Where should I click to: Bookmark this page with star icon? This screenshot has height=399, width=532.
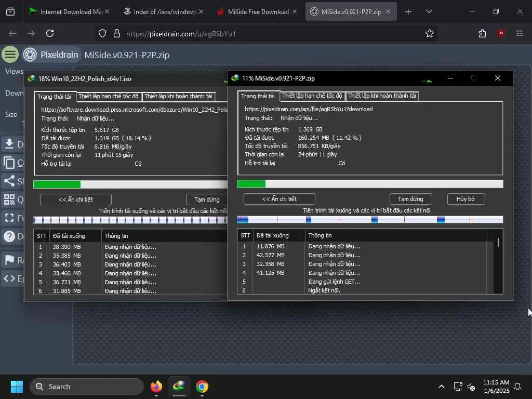(430, 33)
